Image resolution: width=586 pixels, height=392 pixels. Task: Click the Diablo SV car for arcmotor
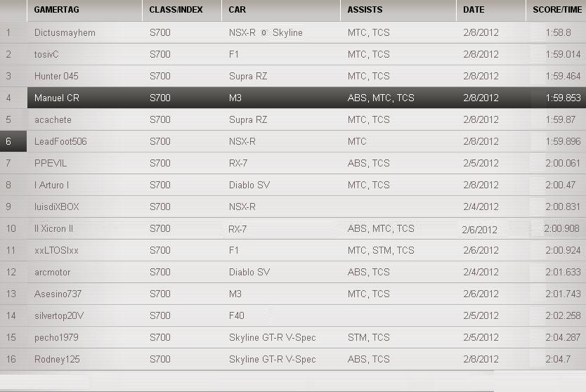point(249,273)
